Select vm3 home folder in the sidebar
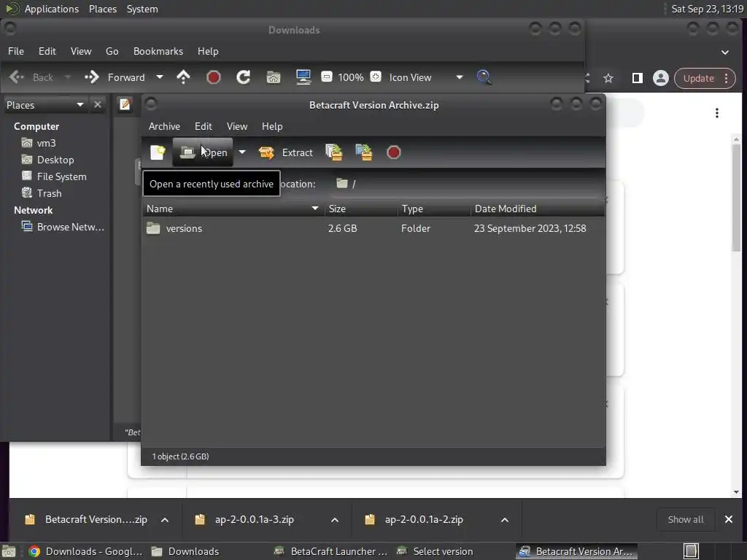747x560 pixels. [39, 143]
